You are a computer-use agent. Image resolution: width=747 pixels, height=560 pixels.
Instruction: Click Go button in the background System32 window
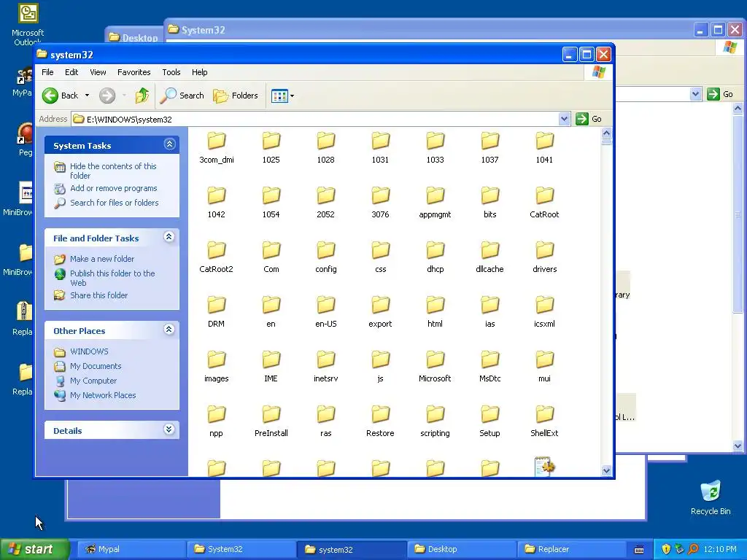click(x=720, y=94)
